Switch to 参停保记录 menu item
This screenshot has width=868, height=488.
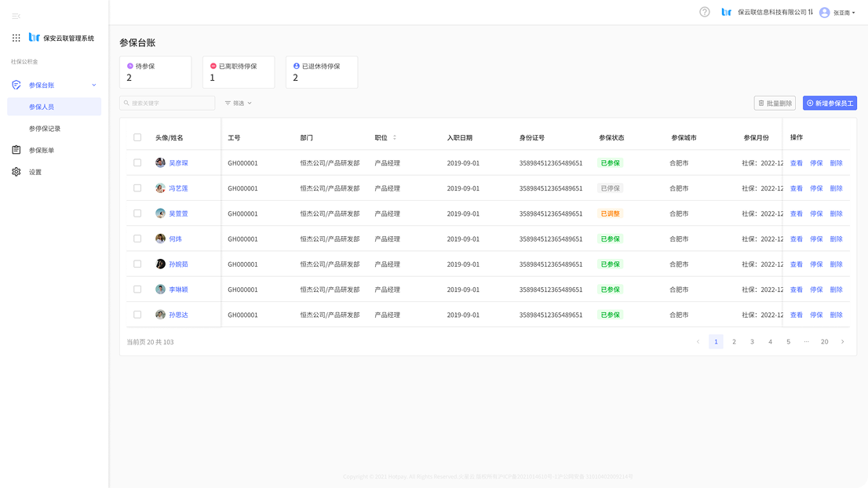(x=45, y=129)
